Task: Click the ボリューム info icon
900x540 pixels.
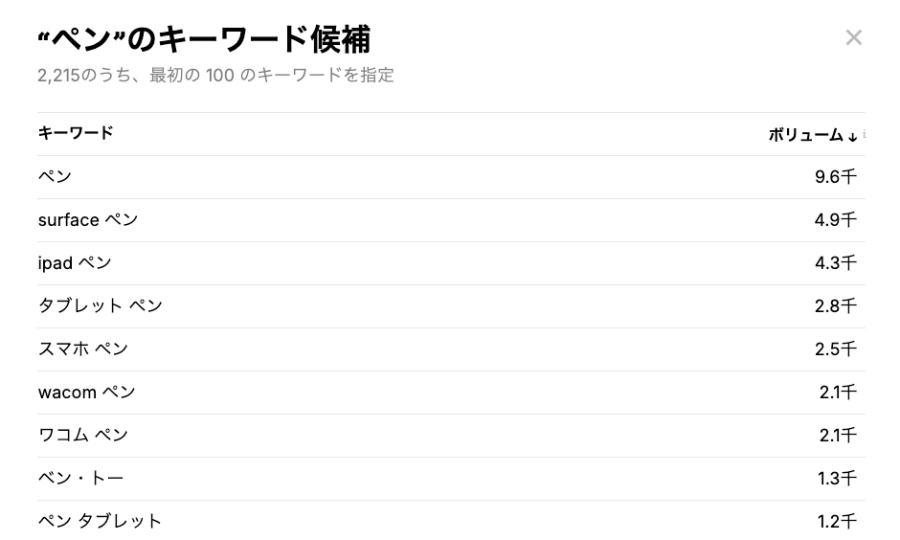Action: coord(864,134)
